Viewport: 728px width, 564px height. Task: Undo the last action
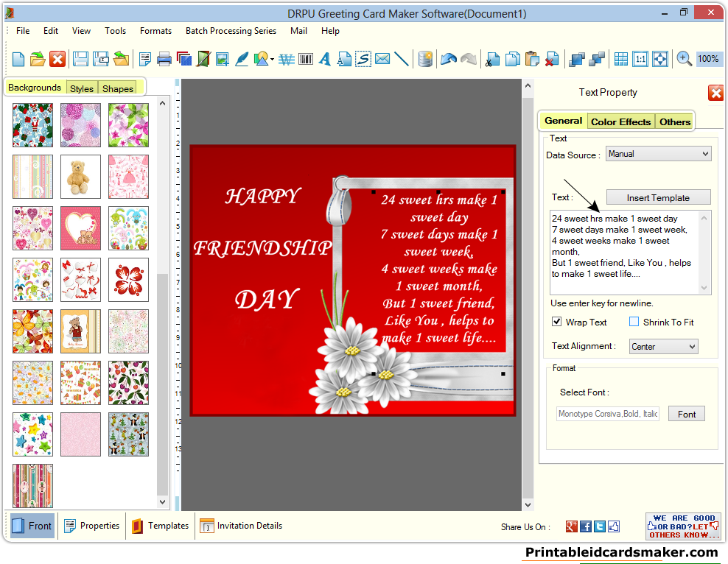[449, 59]
